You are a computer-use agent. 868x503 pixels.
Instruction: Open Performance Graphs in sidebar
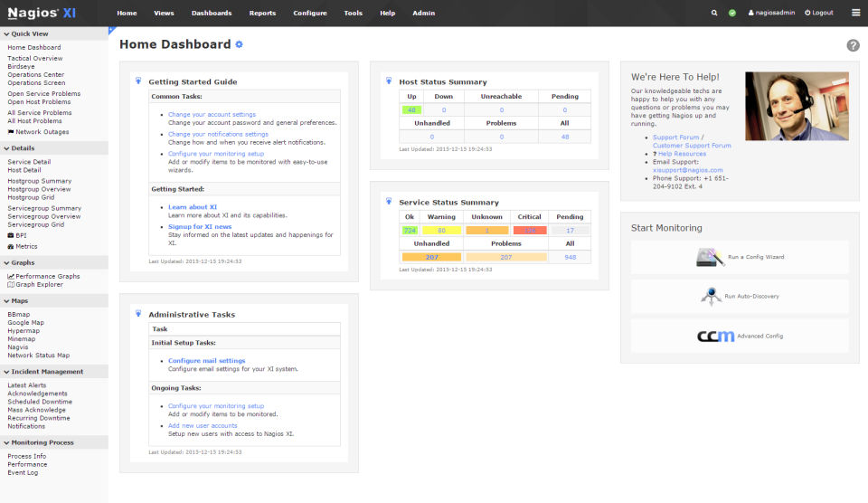(43, 277)
